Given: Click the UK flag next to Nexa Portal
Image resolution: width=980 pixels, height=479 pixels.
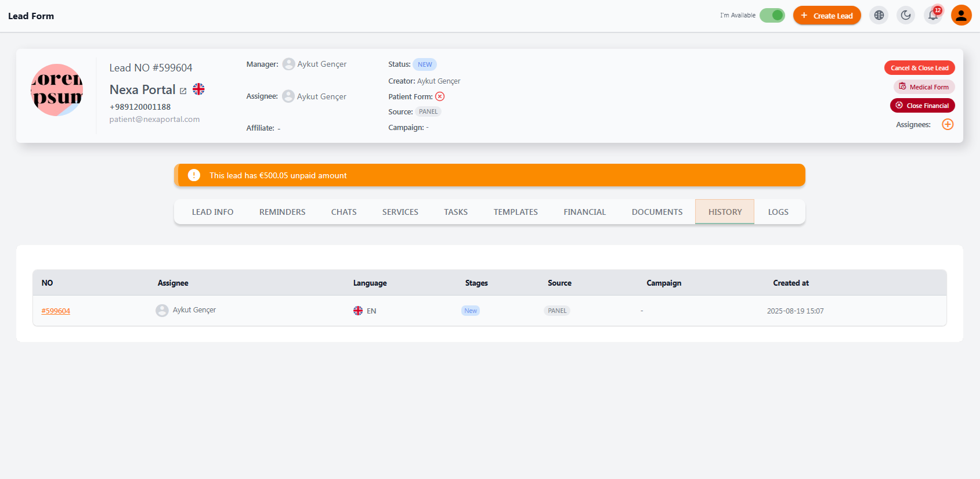Looking at the screenshot, I should click(x=198, y=89).
